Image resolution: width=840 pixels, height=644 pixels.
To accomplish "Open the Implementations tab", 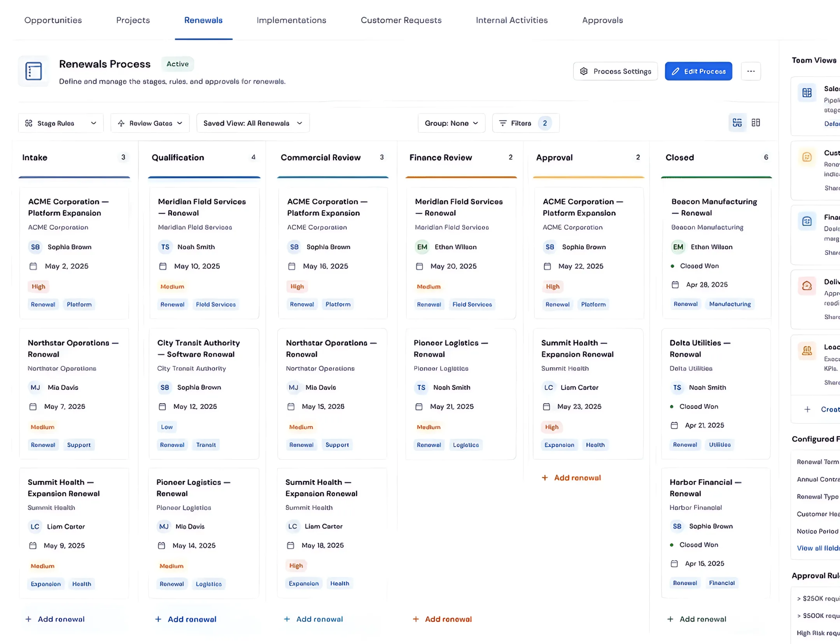I will (x=292, y=20).
